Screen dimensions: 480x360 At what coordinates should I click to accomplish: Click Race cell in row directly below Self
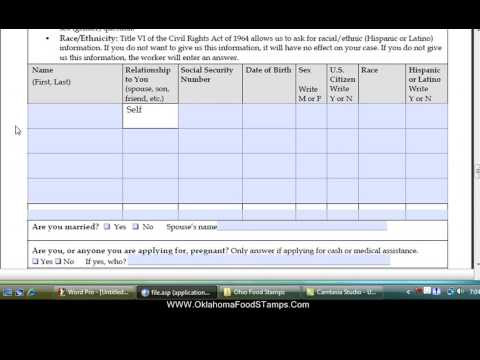[382, 141]
